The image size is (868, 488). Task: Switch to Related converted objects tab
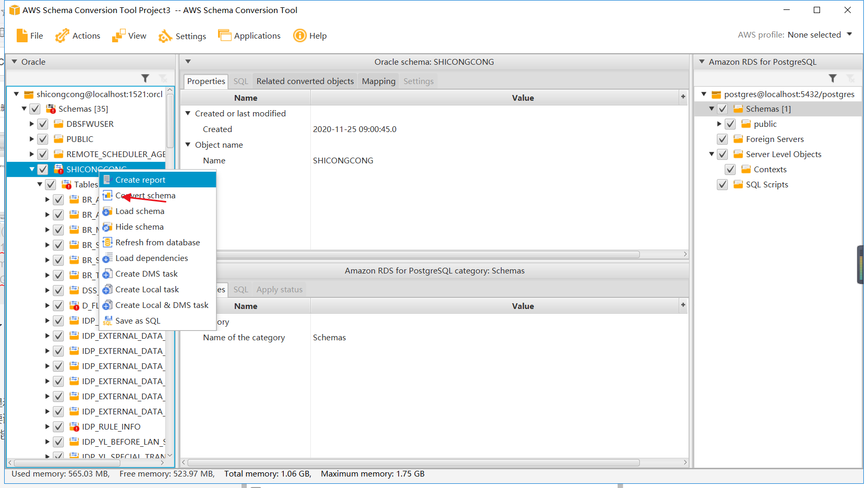pos(305,81)
